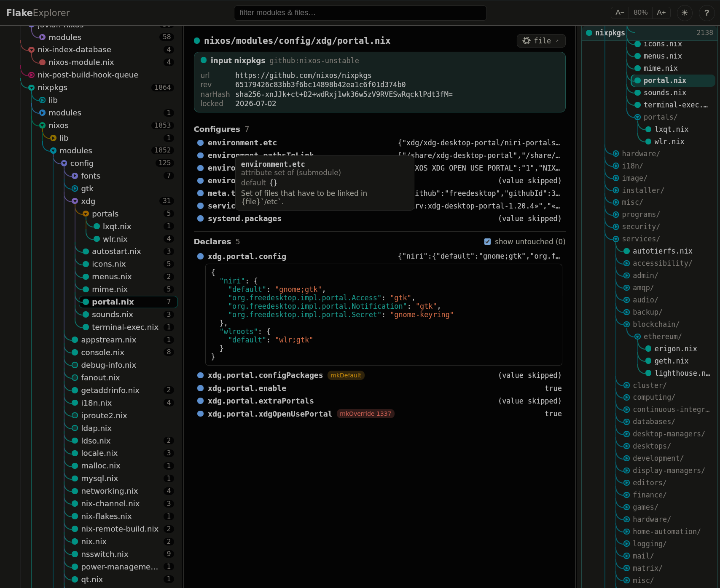Viewport: 720px width, 588px height.
Task: Click the xdg.portal.xdgOpenUsePortal option dot
Action: coord(201,414)
